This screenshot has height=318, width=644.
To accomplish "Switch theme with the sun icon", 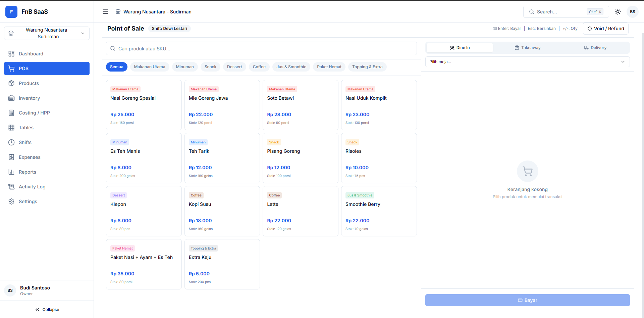I will tap(618, 12).
